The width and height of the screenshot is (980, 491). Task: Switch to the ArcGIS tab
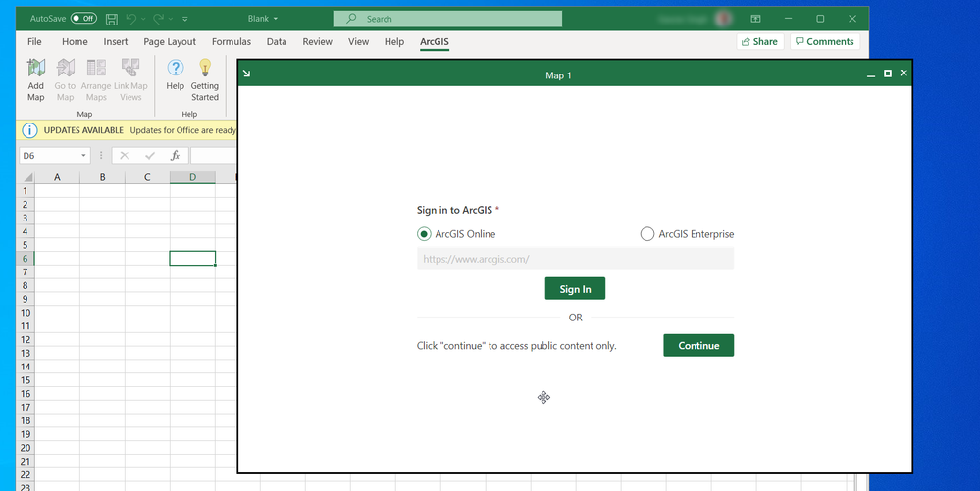[x=435, y=42]
